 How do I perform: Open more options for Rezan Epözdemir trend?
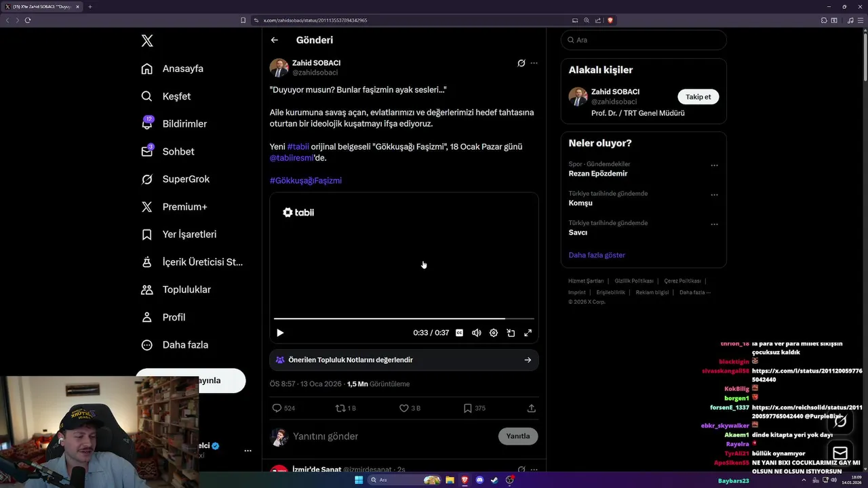coord(714,165)
